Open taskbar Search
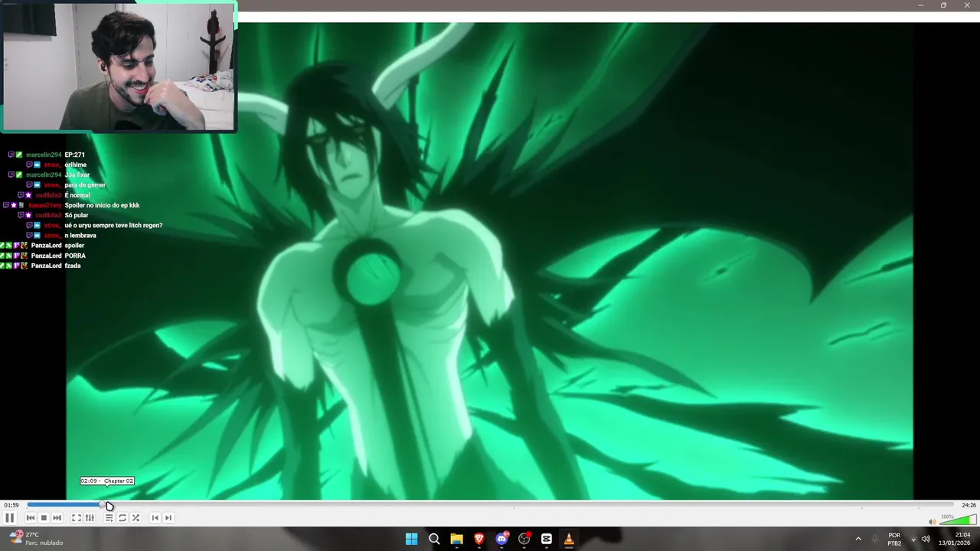 click(434, 539)
